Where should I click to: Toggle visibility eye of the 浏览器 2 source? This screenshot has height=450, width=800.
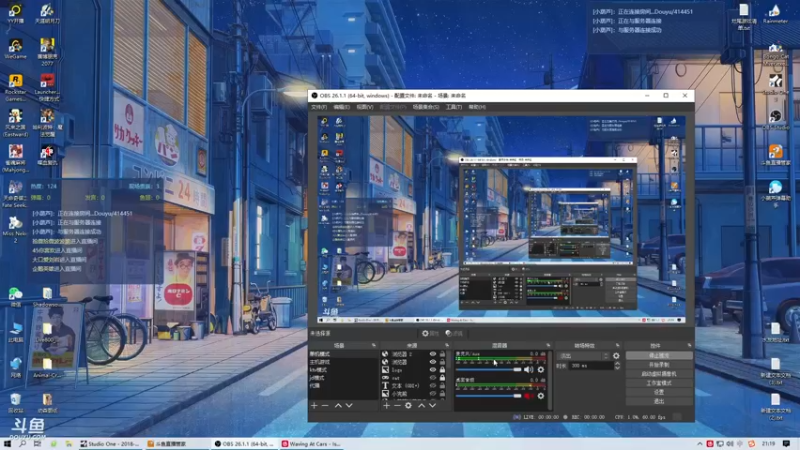click(433, 354)
